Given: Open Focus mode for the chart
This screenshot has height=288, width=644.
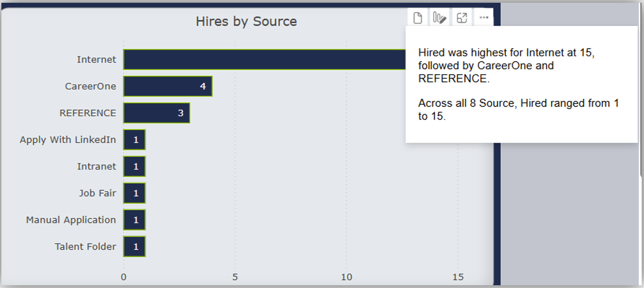Looking at the screenshot, I should [x=461, y=18].
